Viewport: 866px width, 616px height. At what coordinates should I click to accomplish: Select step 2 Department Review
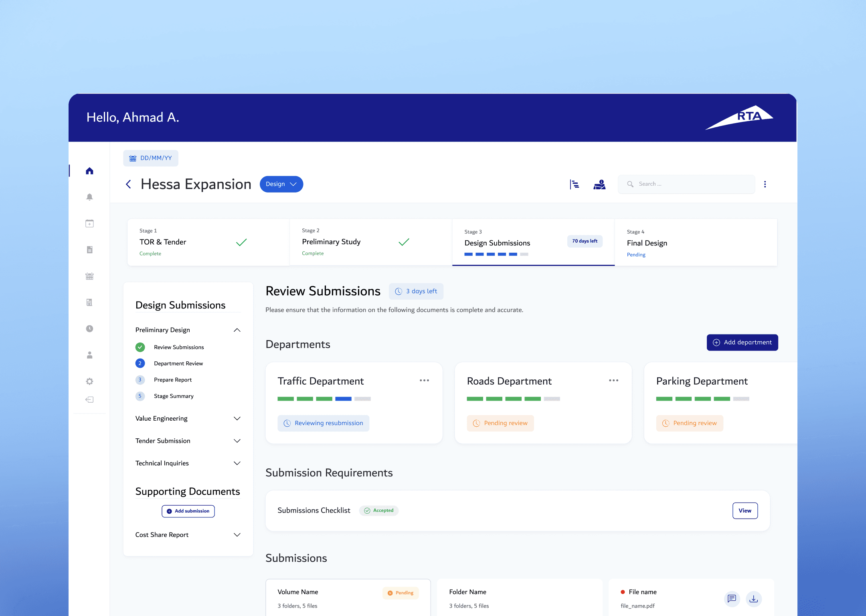click(178, 363)
